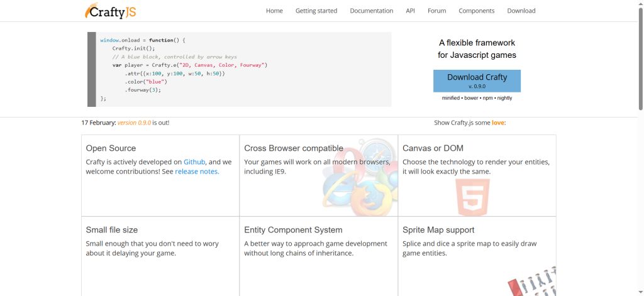This screenshot has width=644, height=296.
Task: Open the Documentation page
Action: pos(371,11)
